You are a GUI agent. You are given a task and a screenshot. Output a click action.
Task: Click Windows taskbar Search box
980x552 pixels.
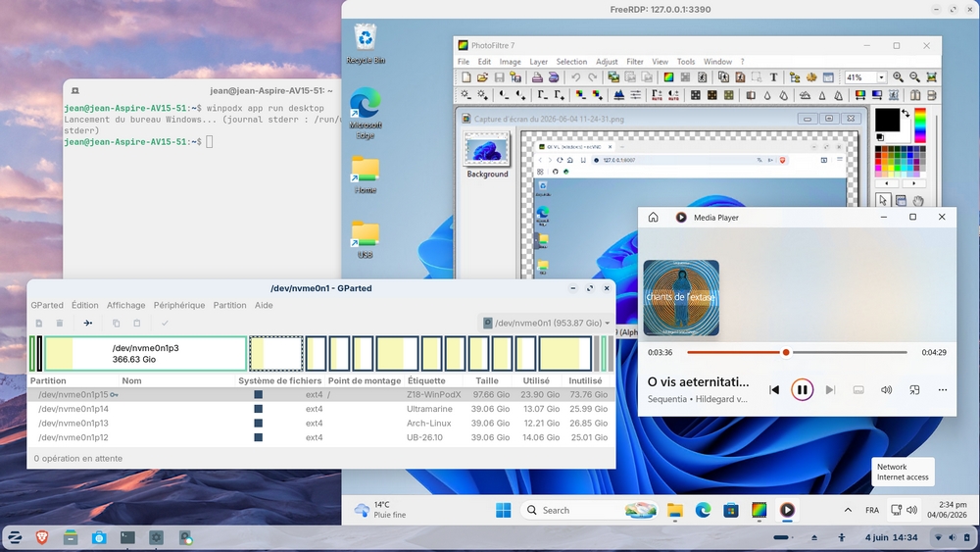click(589, 510)
